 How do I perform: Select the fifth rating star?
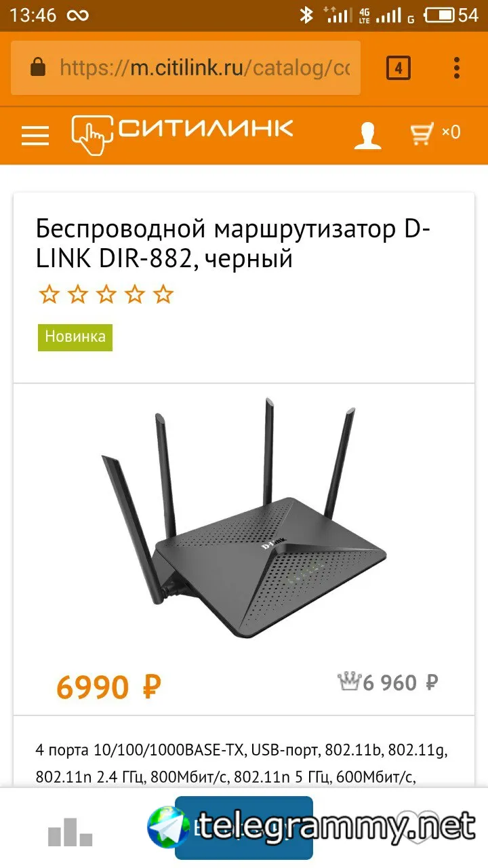163,294
